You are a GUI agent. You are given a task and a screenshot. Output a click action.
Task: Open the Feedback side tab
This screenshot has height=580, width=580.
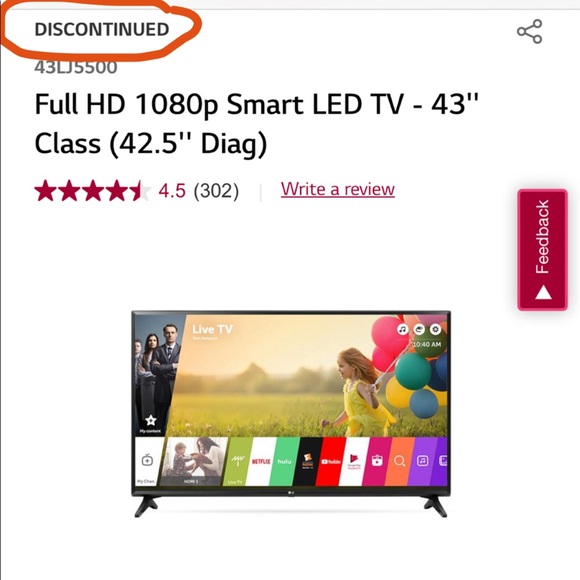tap(542, 250)
